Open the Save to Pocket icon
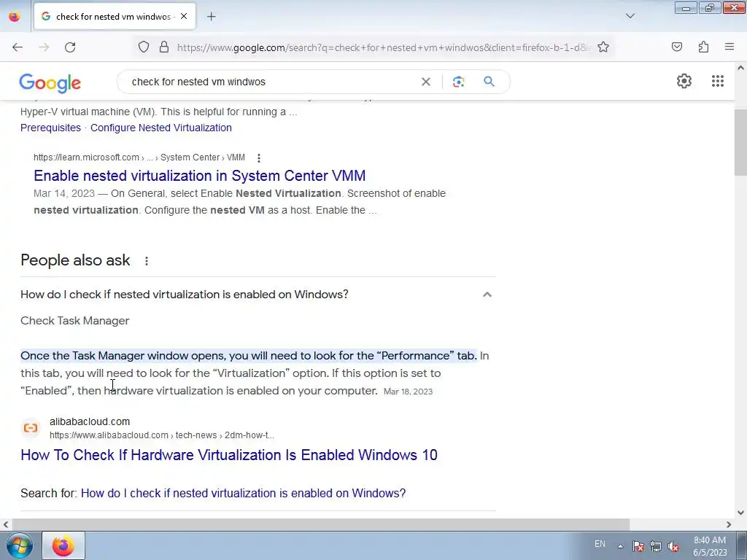 coord(677,47)
